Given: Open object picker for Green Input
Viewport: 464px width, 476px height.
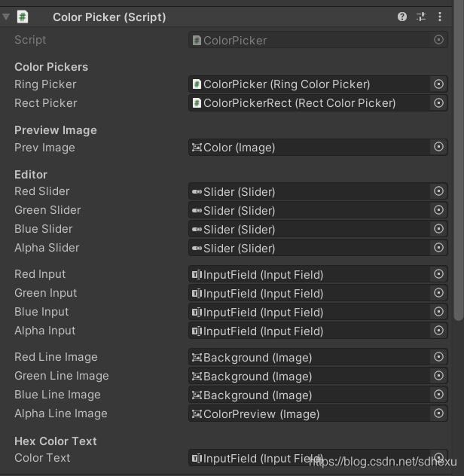Looking at the screenshot, I should coord(438,293).
